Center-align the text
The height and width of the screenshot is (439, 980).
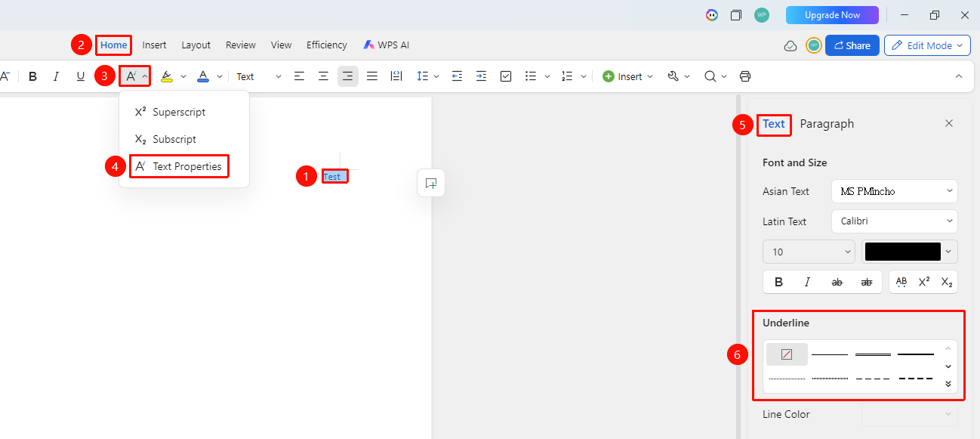(324, 76)
